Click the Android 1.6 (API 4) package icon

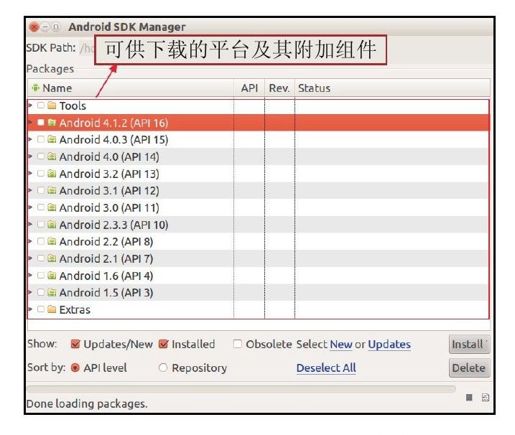coord(51,275)
